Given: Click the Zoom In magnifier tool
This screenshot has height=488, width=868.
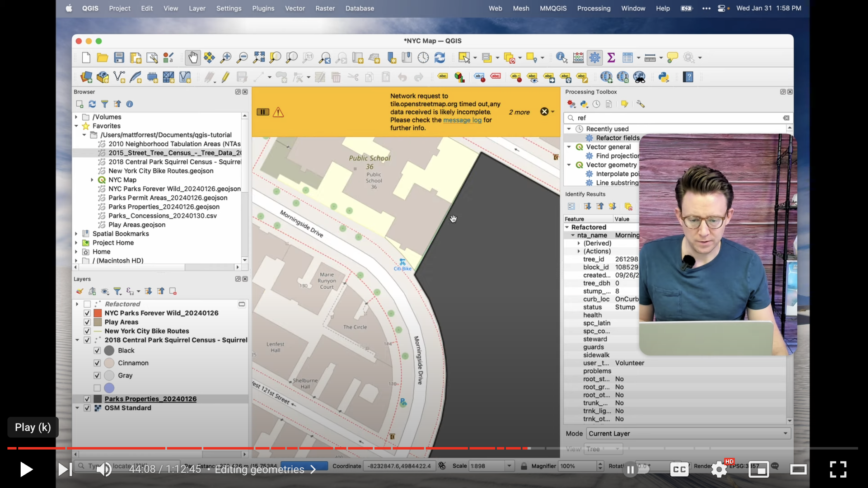Looking at the screenshot, I should coord(226,57).
